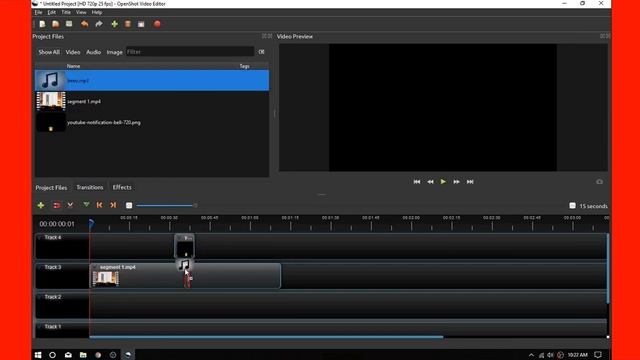Open the Track 3 dropdown arrow
The height and width of the screenshot is (360, 640).
40,267
